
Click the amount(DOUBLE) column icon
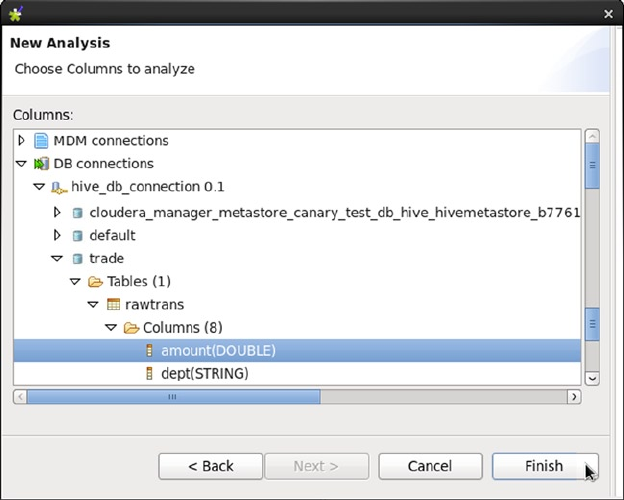(x=150, y=350)
